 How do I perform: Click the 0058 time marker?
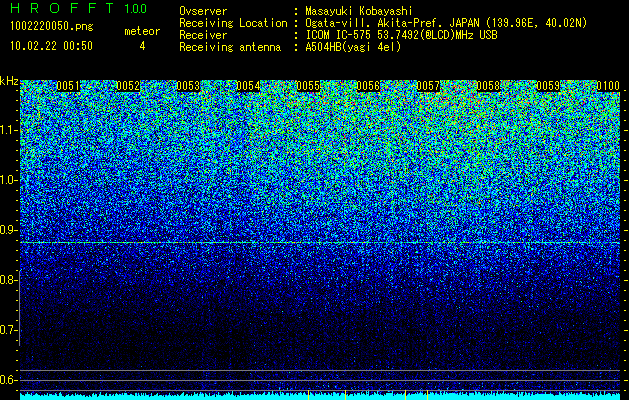pyautogui.click(x=488, y=86)
